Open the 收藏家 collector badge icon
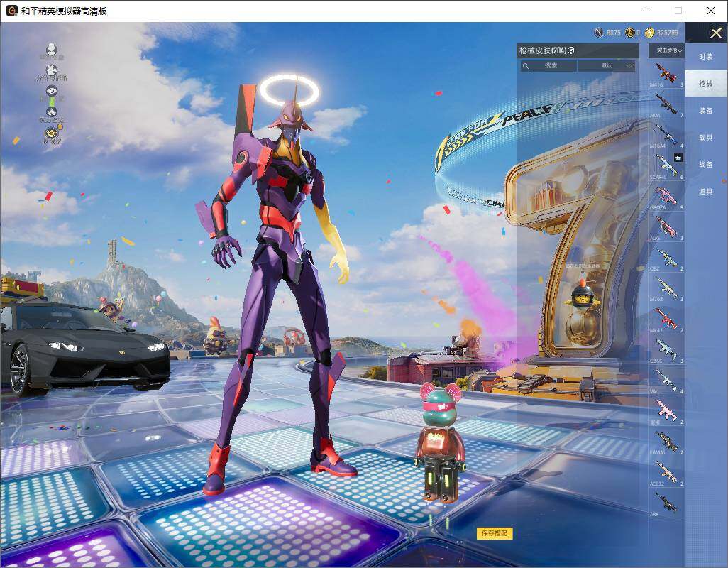728x568 pixels. 52,133
